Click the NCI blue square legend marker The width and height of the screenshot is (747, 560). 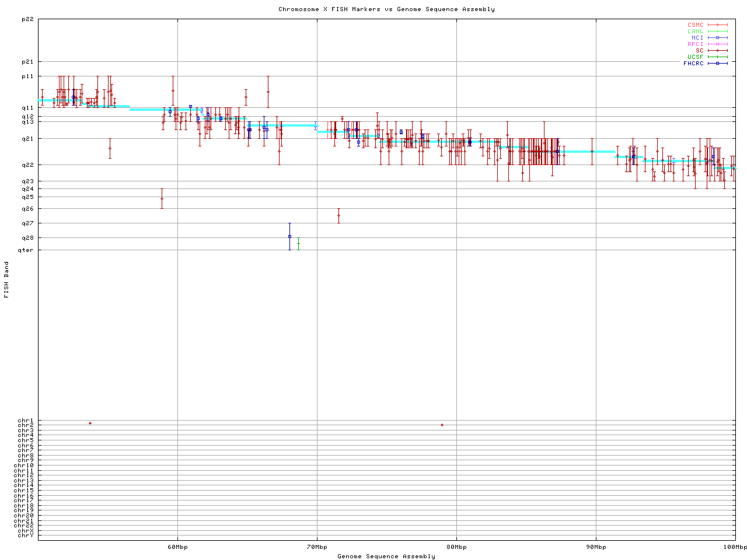coord(717,38)
